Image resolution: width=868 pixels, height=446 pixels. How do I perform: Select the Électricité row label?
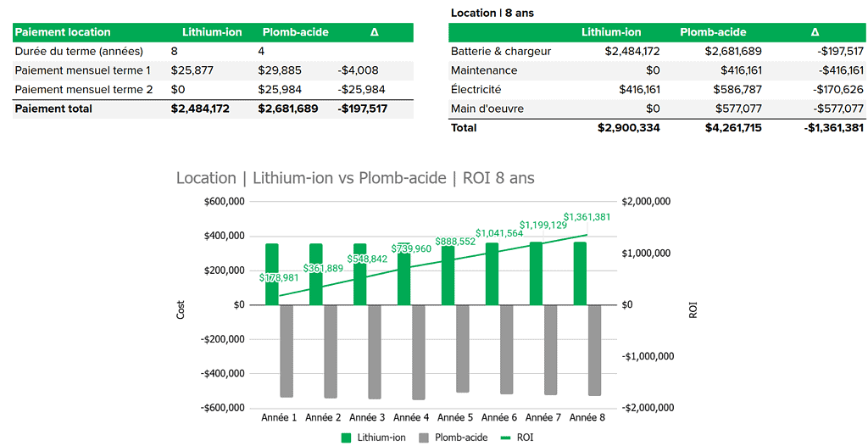476,89
